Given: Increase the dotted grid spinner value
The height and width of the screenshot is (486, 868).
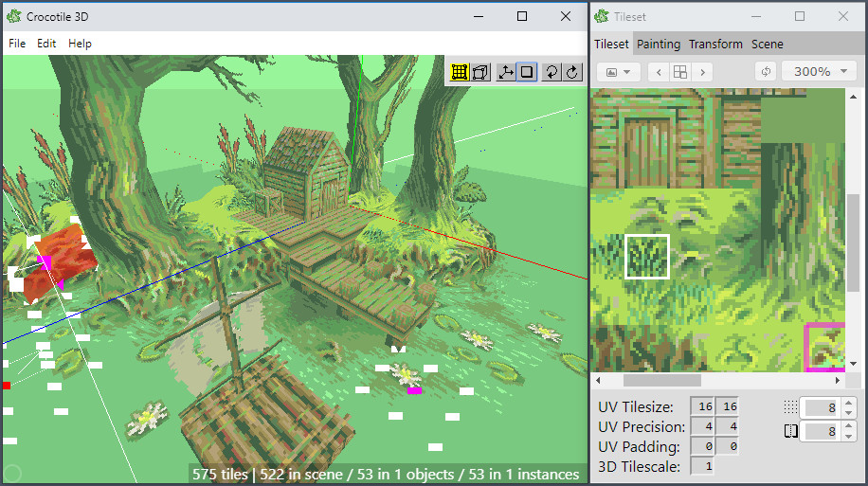Looking at the screenshot, I should click(849, 403).
